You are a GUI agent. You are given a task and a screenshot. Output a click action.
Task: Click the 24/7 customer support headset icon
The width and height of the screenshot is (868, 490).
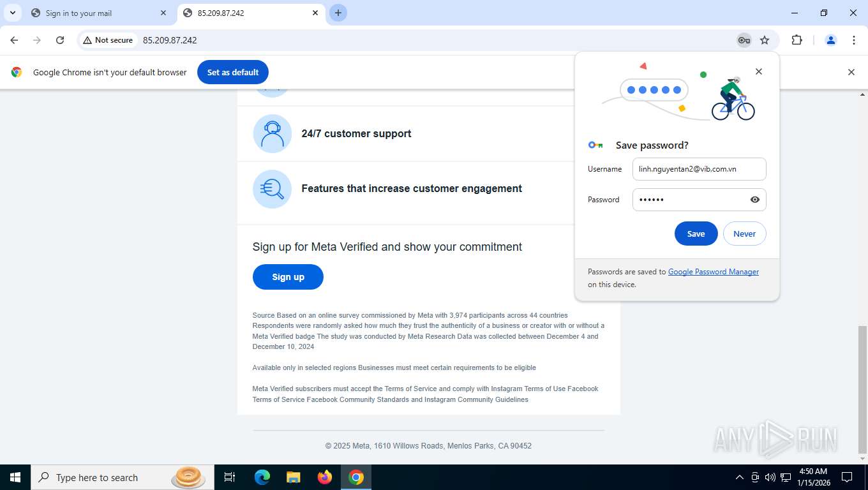[x=273, y=133]
